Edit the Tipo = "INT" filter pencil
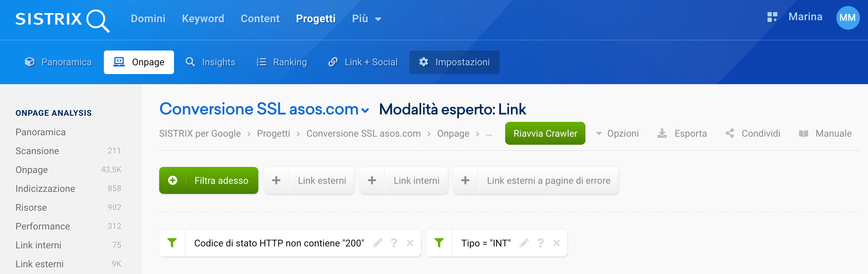 click(x=524, y=243)
